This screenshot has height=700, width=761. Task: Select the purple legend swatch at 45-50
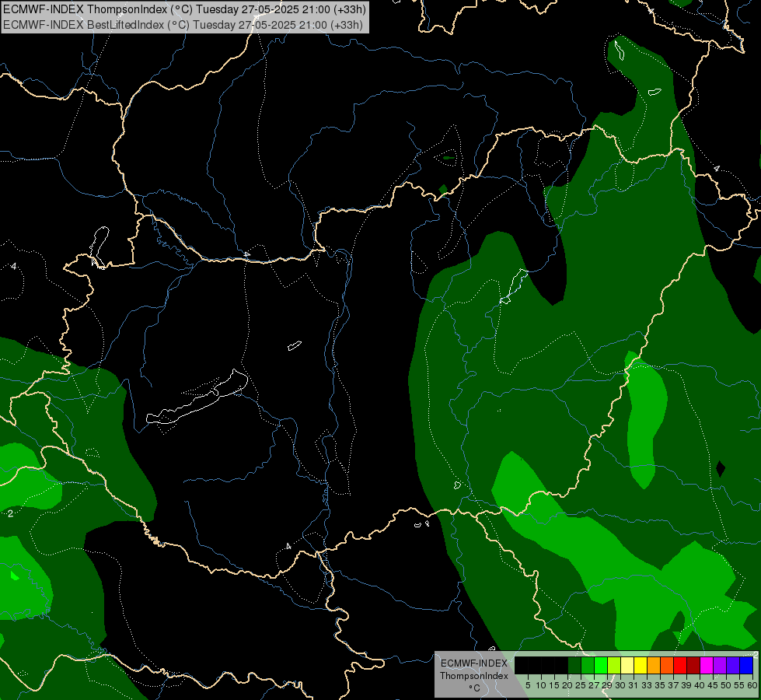coord(720,665)
